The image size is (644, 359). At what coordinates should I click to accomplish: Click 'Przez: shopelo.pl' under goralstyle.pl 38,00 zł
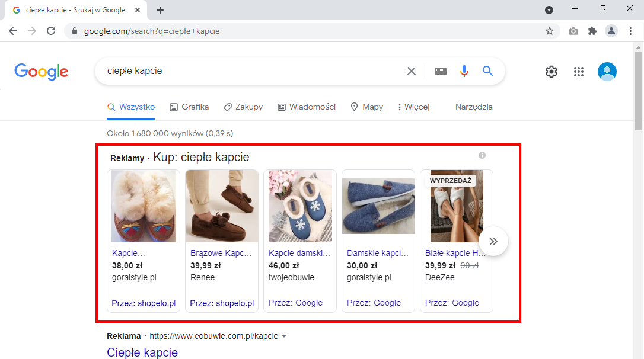click(x=144, y=303)
